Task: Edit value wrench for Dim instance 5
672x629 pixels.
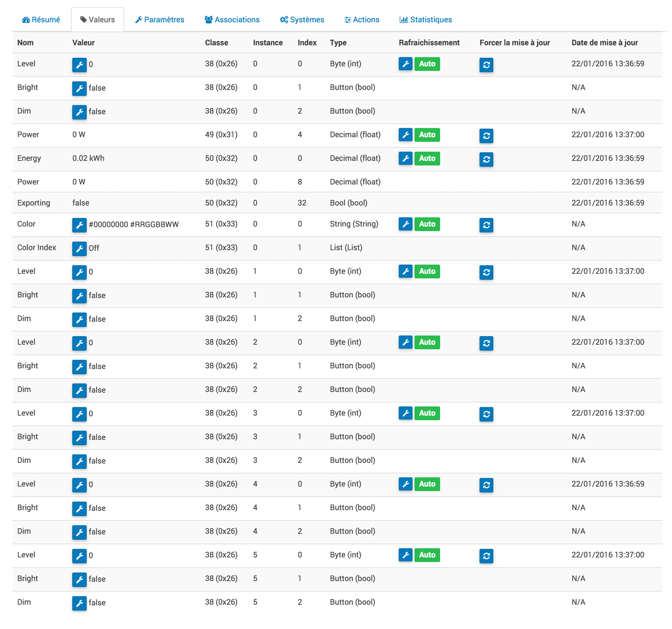Action: [x=79, y=603]
